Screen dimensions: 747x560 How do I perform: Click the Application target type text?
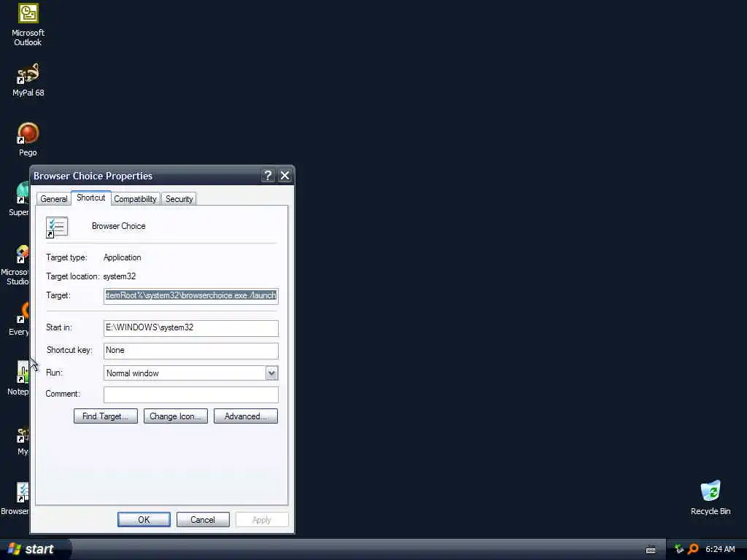tap(122, 257)
